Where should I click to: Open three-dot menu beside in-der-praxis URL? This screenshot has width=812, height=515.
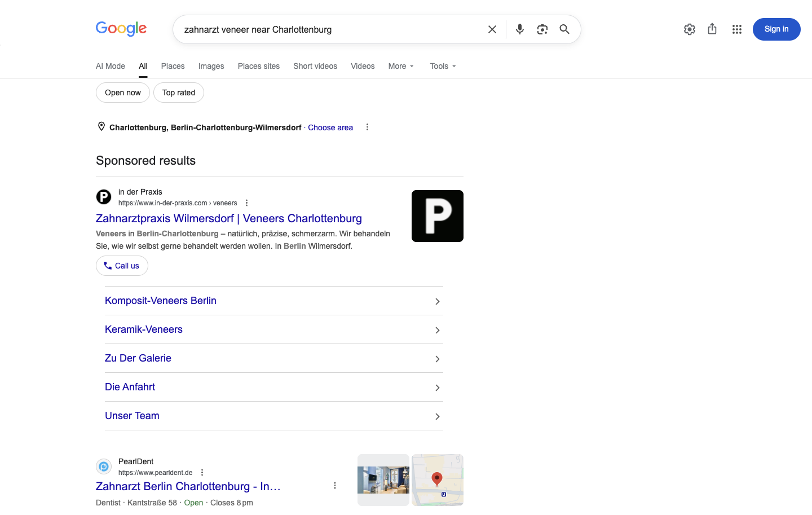pyautogui.click(x=246, y=203)
